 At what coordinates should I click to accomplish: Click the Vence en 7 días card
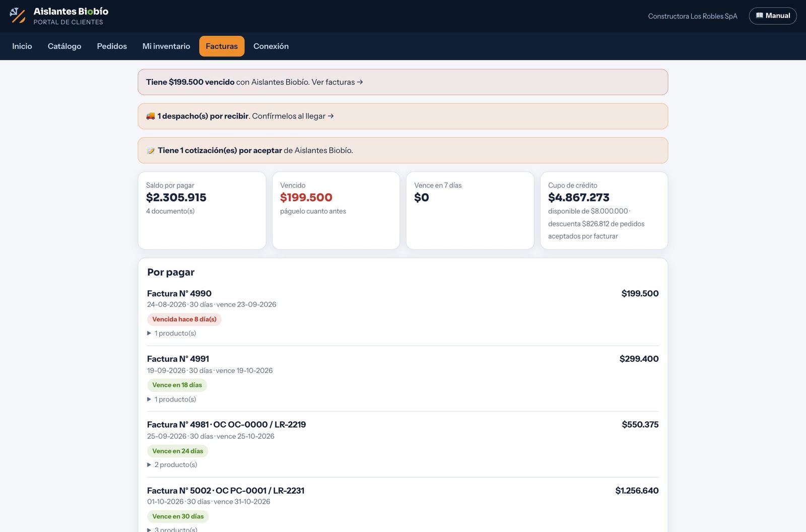point(470,211)
